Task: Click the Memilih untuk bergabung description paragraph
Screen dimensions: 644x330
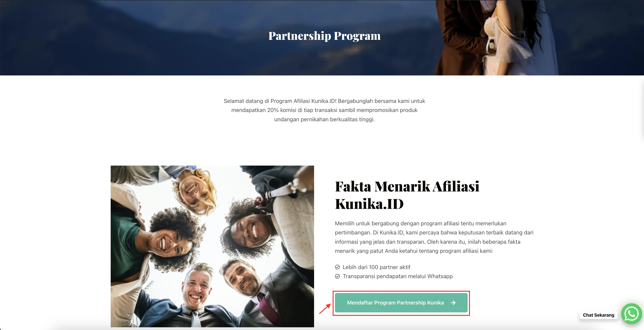Action: coord(434,237)
